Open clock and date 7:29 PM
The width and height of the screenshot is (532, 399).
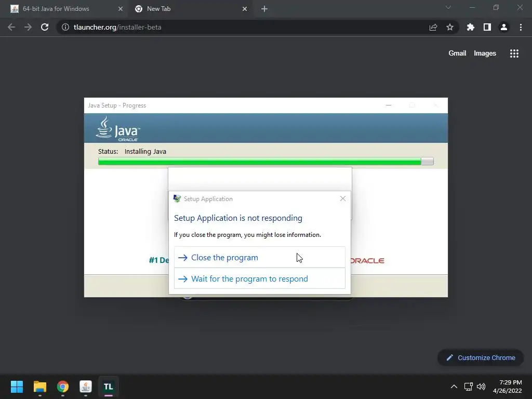pos(508,387)
